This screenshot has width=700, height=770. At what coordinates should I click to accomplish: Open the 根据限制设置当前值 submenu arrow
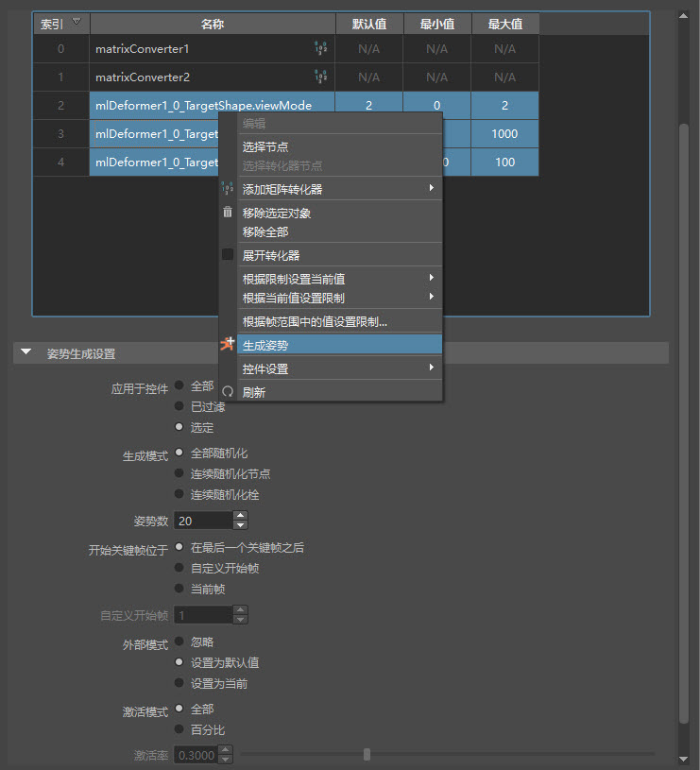click(431, 278)
